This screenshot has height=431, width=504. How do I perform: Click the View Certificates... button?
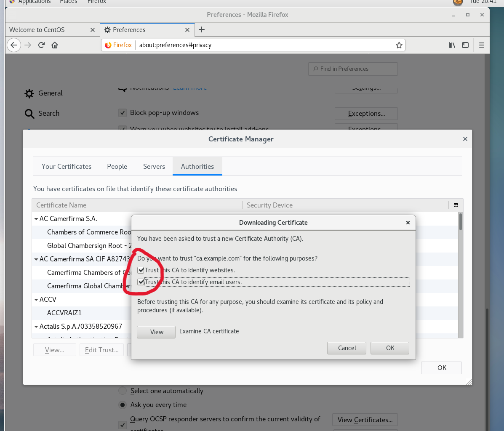tap(365, 420)
